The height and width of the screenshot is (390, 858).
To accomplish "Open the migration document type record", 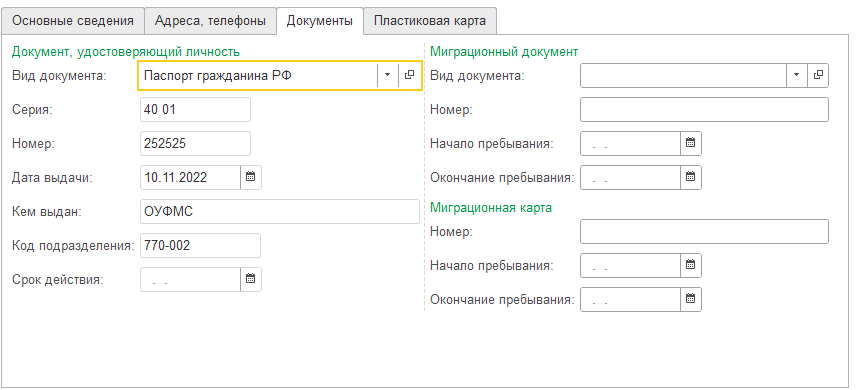I will click(x=818, y=75).
